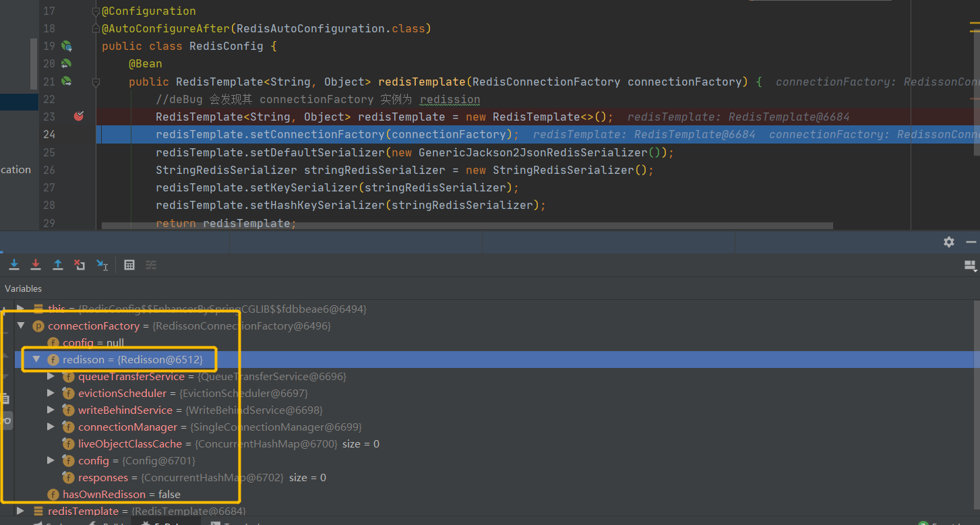Click the Drop Frame icon

tap(80, 264)
